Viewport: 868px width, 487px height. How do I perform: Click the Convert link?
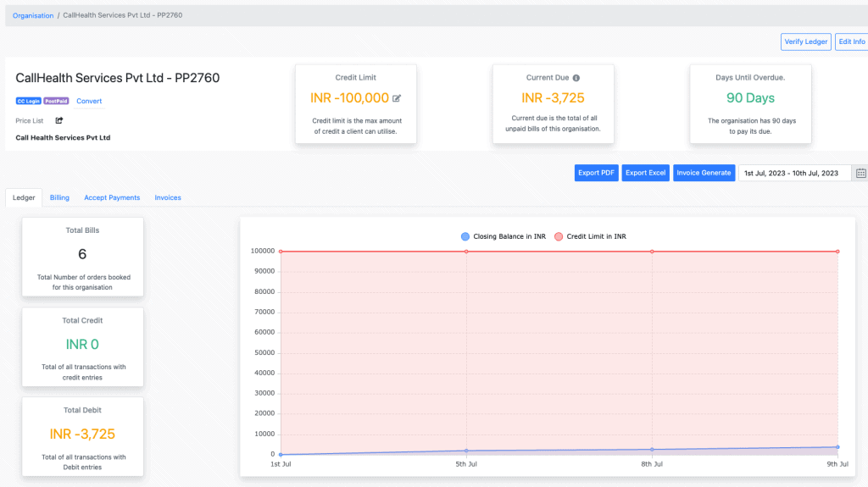[89, 102]
